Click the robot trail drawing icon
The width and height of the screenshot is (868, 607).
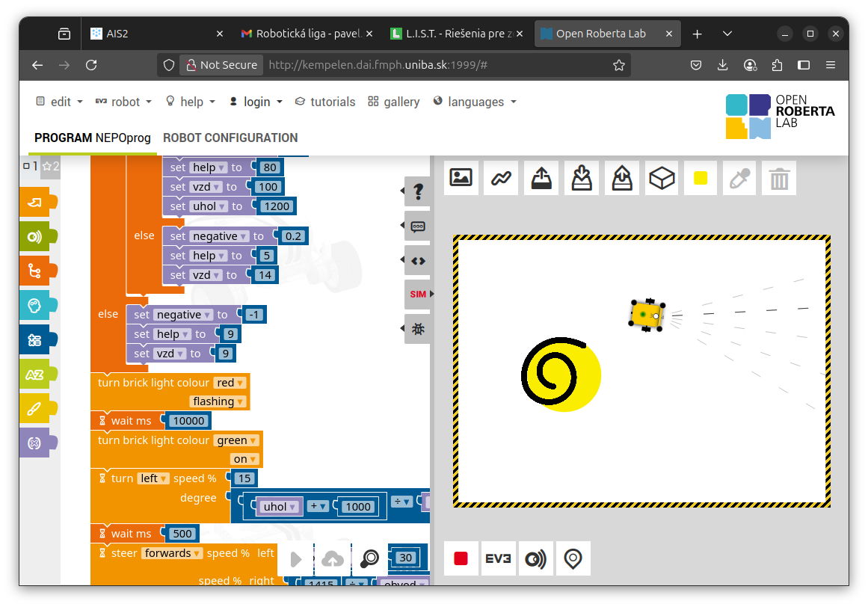(501, 178)
